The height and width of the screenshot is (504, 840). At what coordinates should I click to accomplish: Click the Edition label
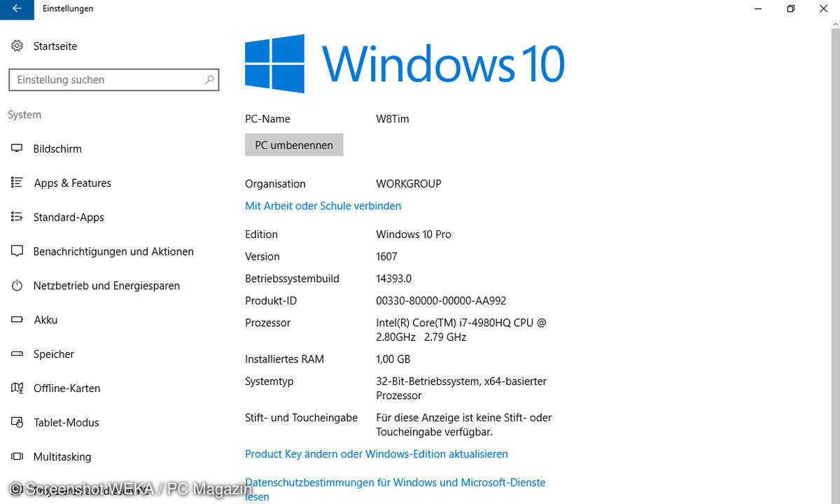[x=261, y=234]
